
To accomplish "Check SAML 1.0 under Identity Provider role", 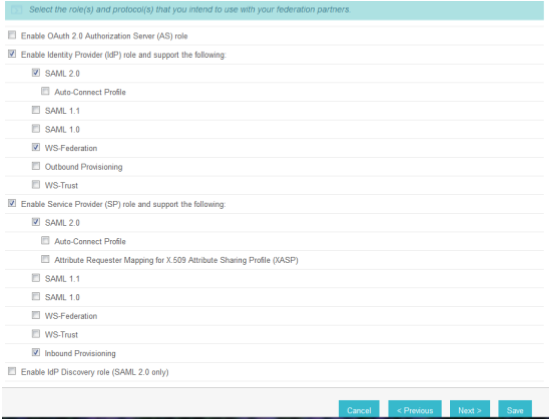I will pos(36,129).
